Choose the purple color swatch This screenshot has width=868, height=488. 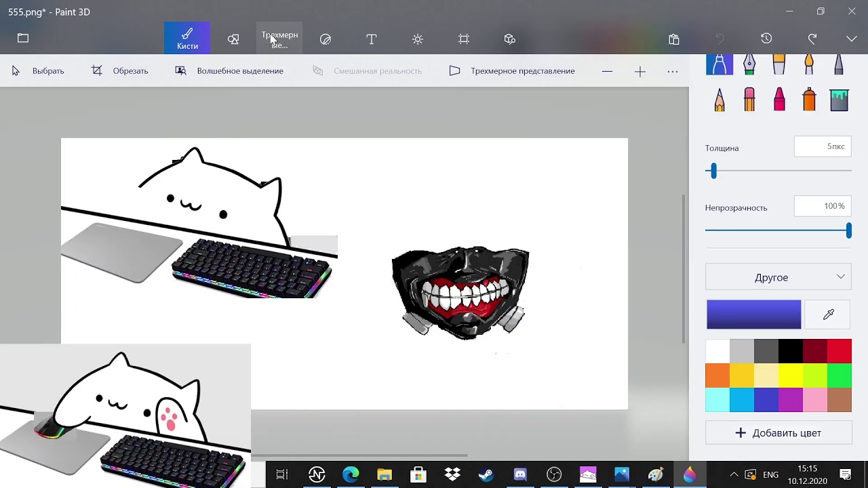791,400
